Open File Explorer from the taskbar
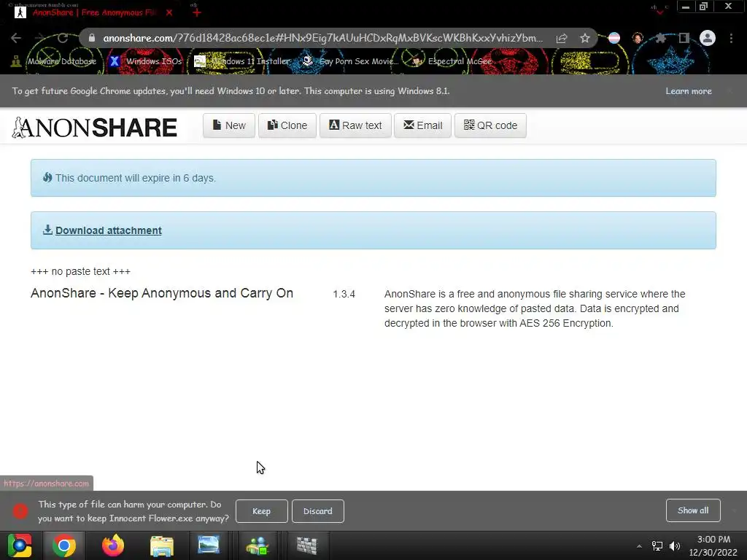 point(161,545)
